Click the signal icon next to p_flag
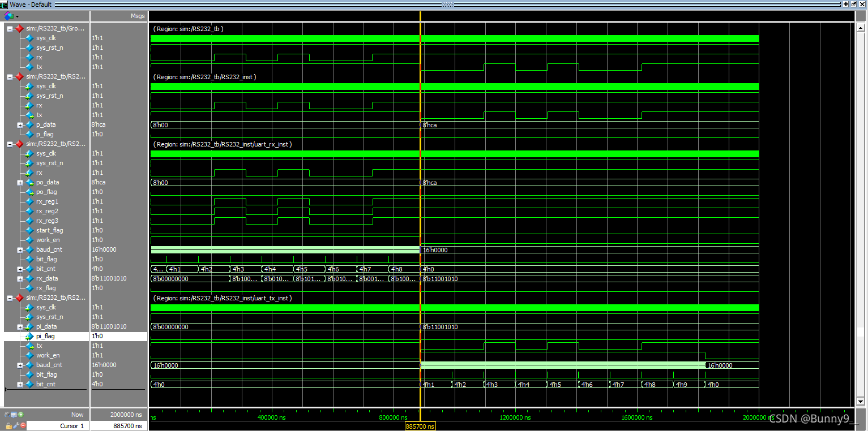This screenshot has width=868, height=431. (x=29, y=134)
